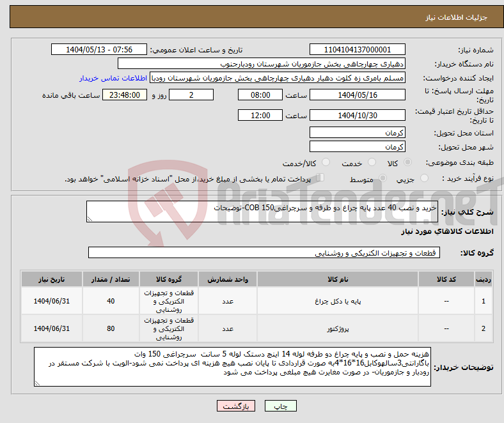The image size is (504, 423).
Task: Click the announcement date field 1404/05/13 - 07:56
Action: pyautogui.click(x=99, y=49)
